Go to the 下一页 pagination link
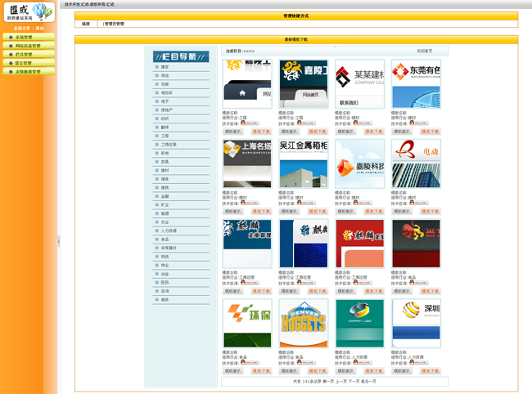The width and height of the screenshot is (532, 394). pyautogui.click(x=354, y=381)
